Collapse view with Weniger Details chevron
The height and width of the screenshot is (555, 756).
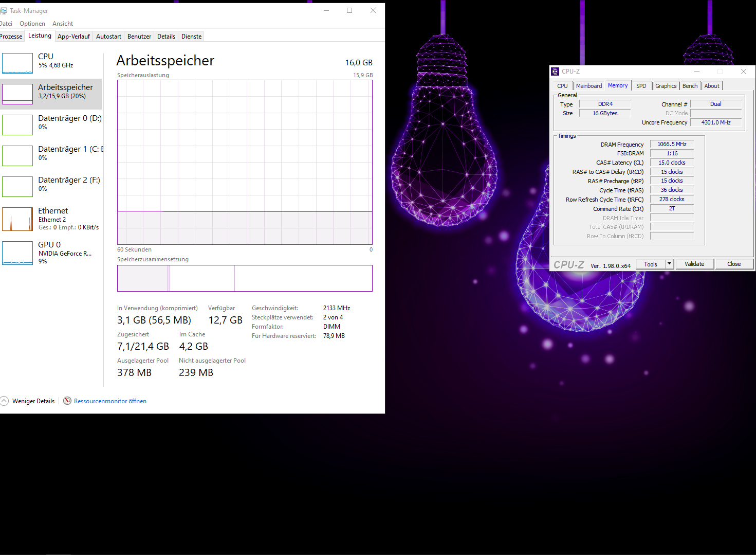5,401
